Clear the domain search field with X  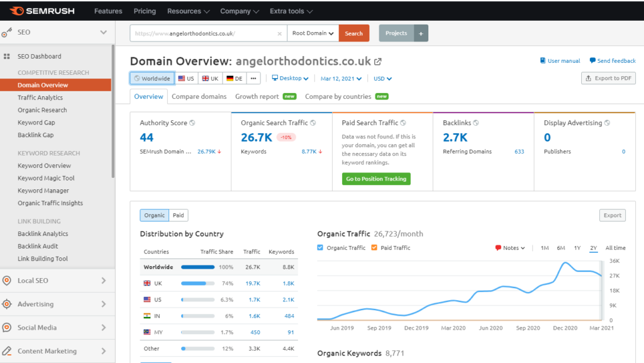point(280,34)
